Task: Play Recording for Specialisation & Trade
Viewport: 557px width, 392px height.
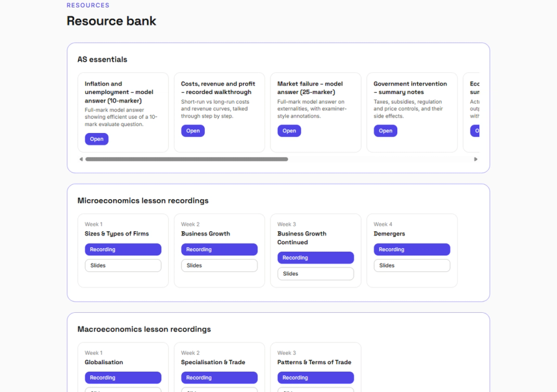Action: pyautogui.click(x=219, y=377)
